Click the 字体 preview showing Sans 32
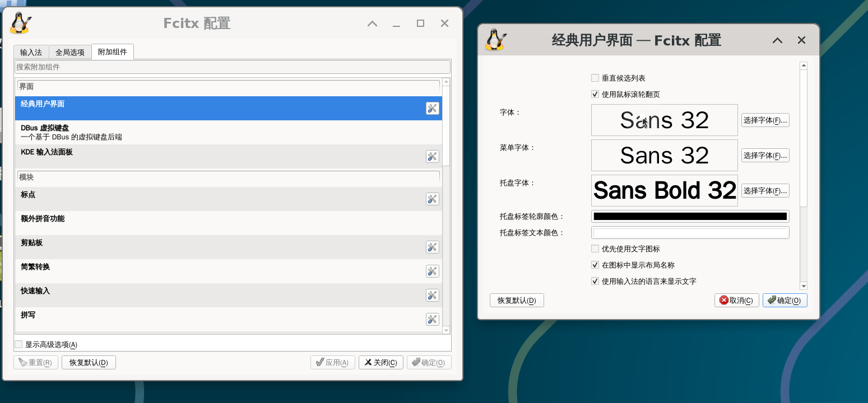The image size is (868, 403). (664, 120)
